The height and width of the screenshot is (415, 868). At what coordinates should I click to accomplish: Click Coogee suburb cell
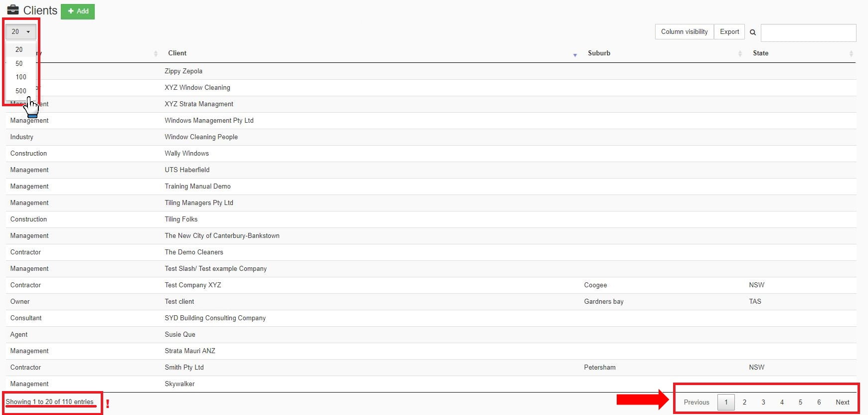595,285
